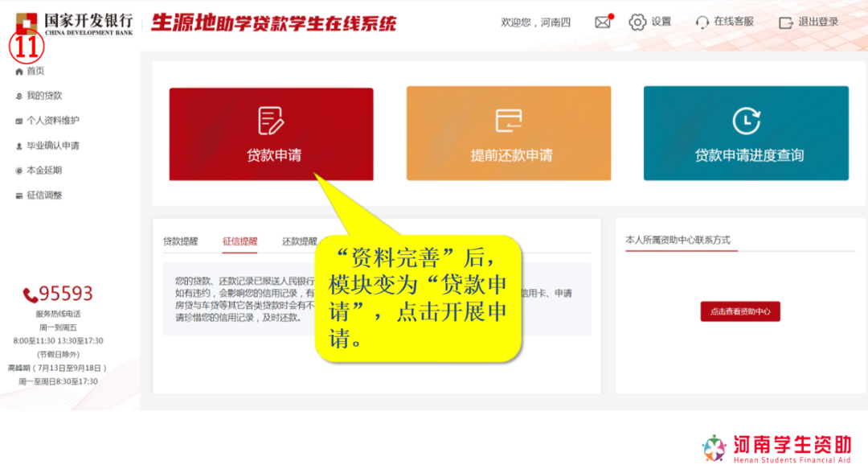Click the logout door icon
The height and width of the screenshot is (465, 868).
coord(785,23)
